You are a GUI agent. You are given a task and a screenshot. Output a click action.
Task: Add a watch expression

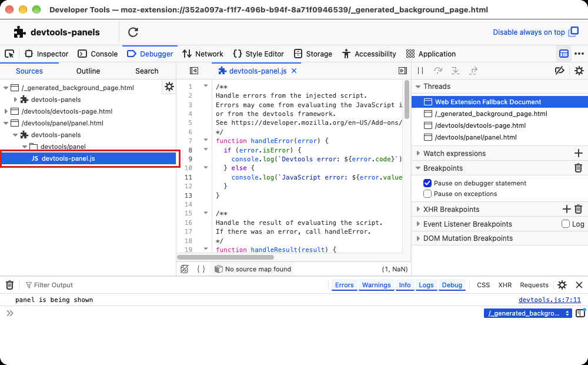pyautogui.click(x=578, y=153)
